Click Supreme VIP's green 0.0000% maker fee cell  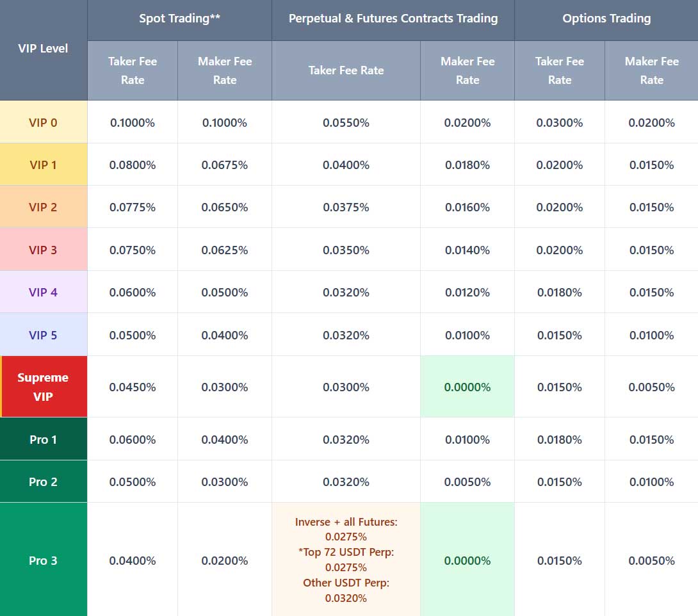[467, 387]
